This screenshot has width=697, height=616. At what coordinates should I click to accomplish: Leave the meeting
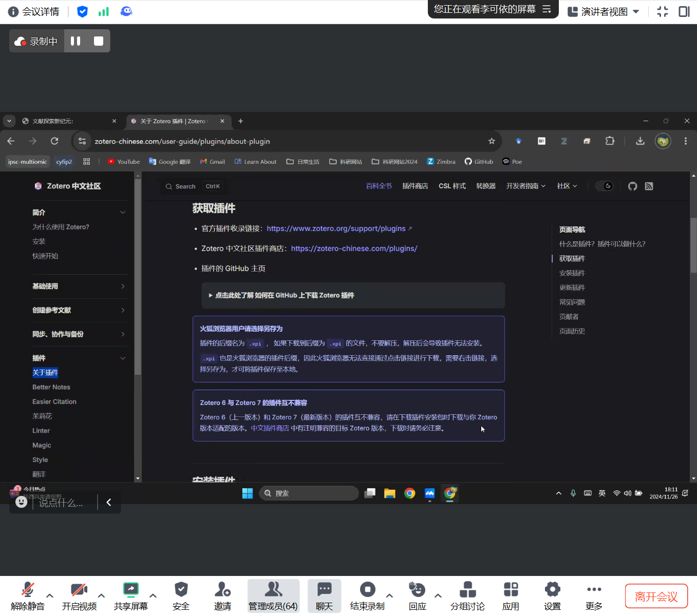(x=656, y=596)
